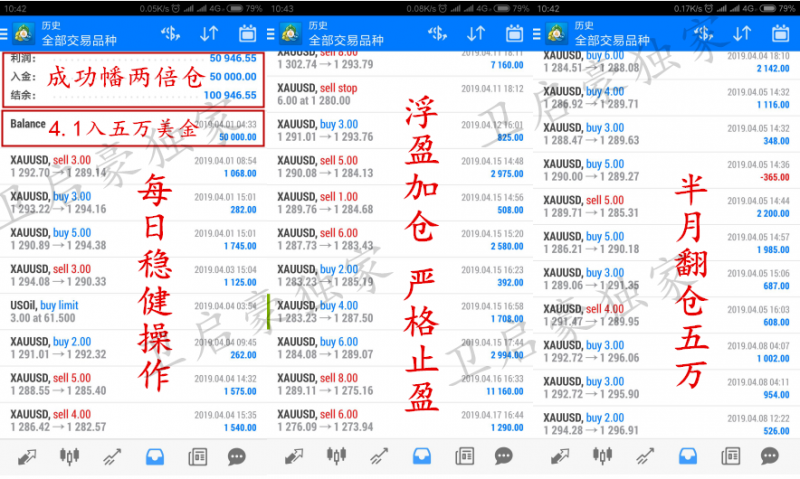Open the news icon in middle panel's bottom bar
The width and height of the screenshot is (800, 479).
(465, 456)
